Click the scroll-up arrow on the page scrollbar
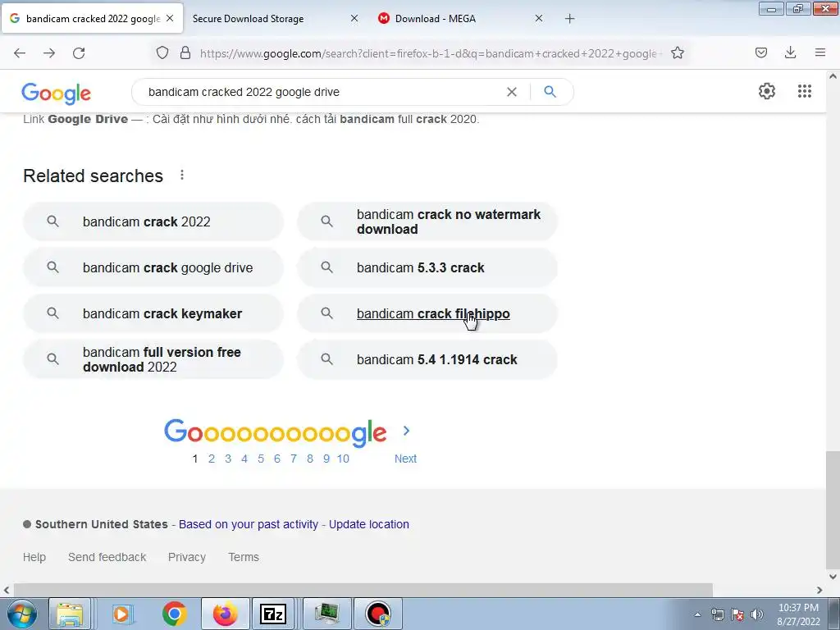The image size is (840, 630). click(x=833, y=76)
